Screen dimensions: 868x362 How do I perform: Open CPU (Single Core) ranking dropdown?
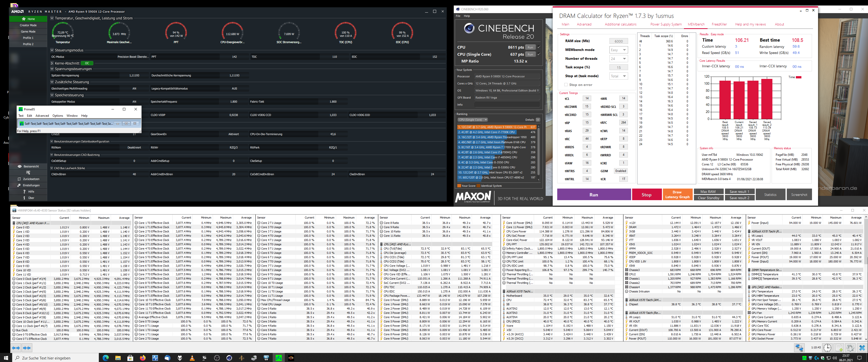473,120
